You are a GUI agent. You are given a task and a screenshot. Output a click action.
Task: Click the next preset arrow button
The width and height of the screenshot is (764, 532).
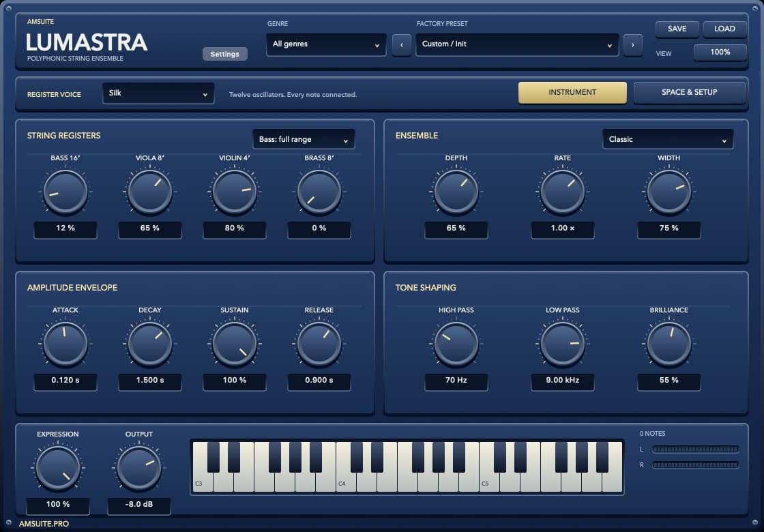click(x=632, y=45)
